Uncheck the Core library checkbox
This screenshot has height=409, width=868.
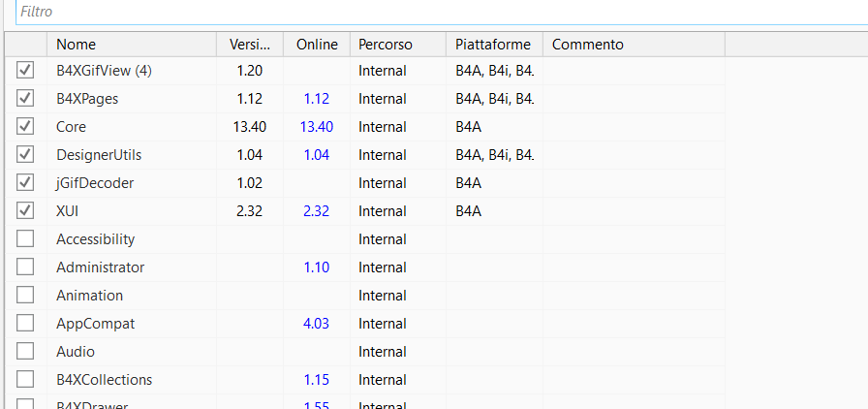pos(25,126)
